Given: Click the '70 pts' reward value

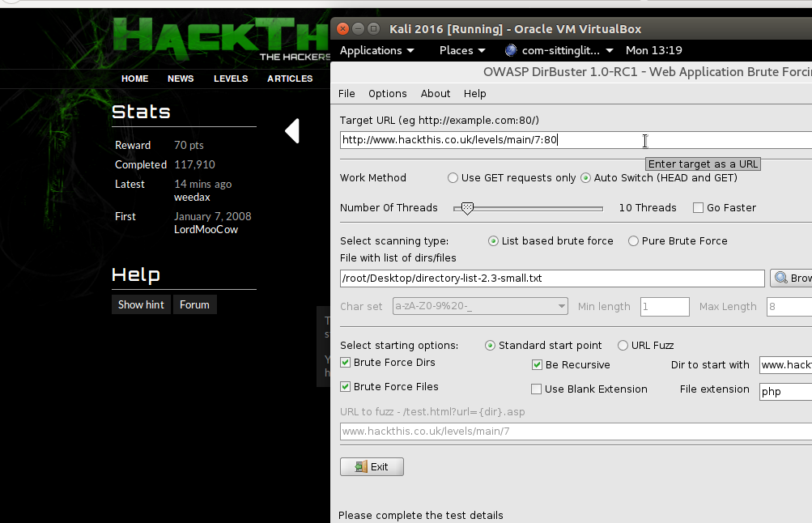Looking at the screenshot, I should [x=189, y=145].
